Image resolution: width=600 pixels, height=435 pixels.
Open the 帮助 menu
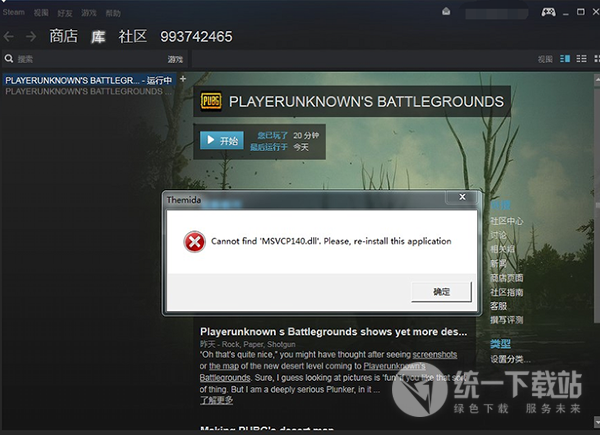point(113,12)
